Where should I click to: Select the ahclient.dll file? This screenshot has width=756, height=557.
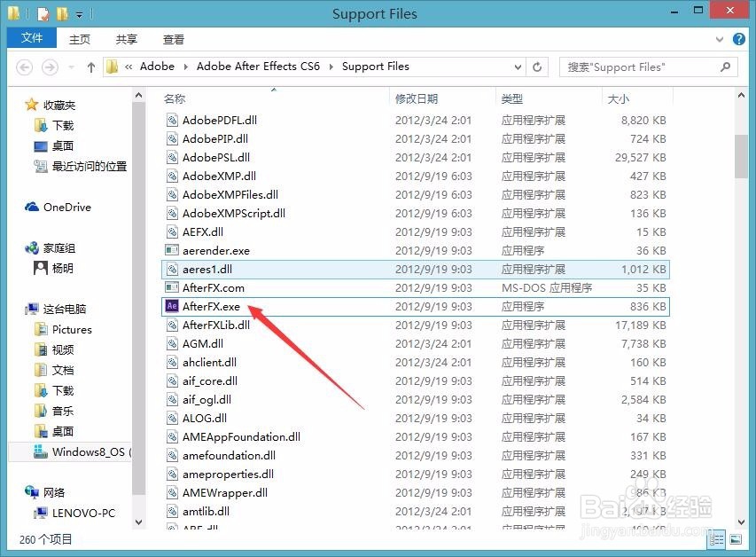(415, 363)
